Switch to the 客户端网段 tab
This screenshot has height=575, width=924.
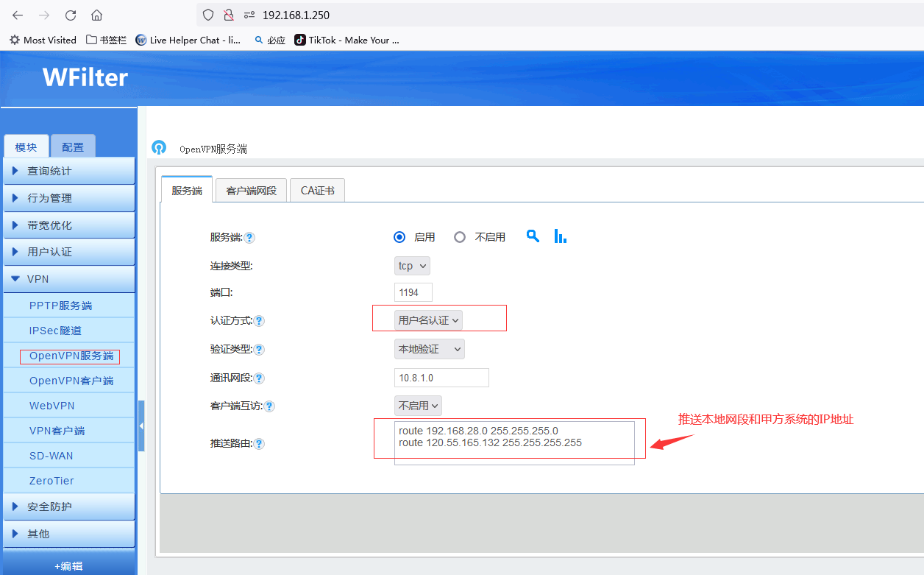(251, 191)
